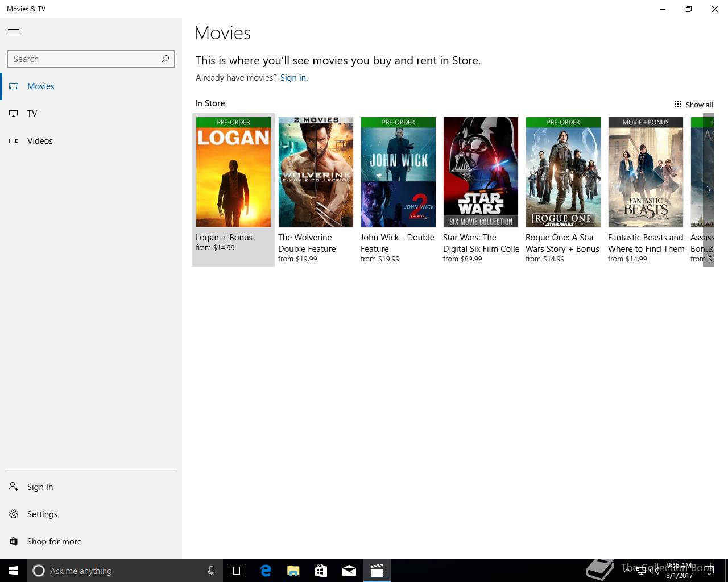Open File Explorer from taskbar
728x582 pixels.
pyautogui.click(x=293, y=571)
